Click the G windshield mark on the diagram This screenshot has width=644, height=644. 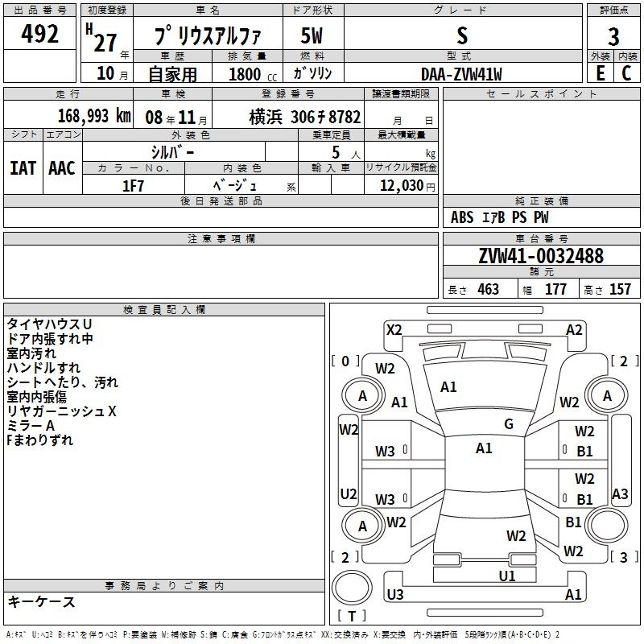pyautogui.click(x=509, y=424)
